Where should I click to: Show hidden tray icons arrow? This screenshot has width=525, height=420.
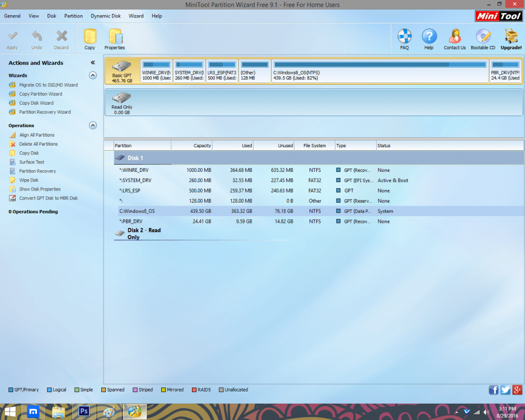tap(456, 412)
